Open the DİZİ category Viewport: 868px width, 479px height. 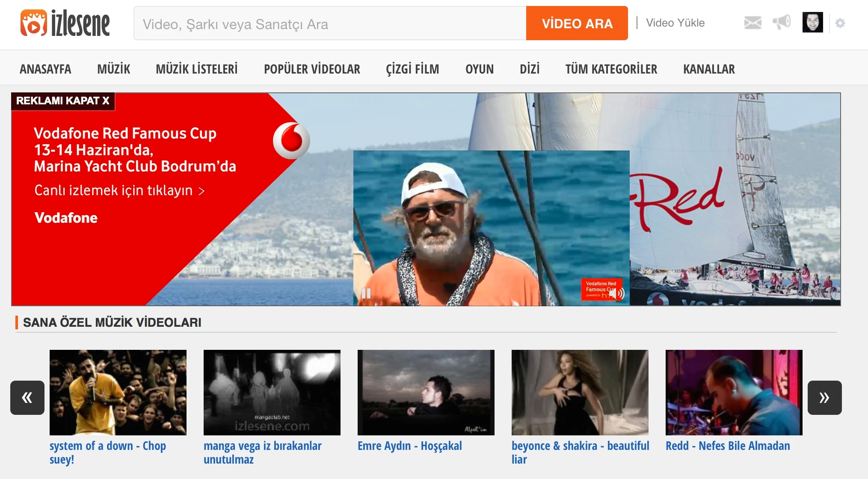pos(530,69)
